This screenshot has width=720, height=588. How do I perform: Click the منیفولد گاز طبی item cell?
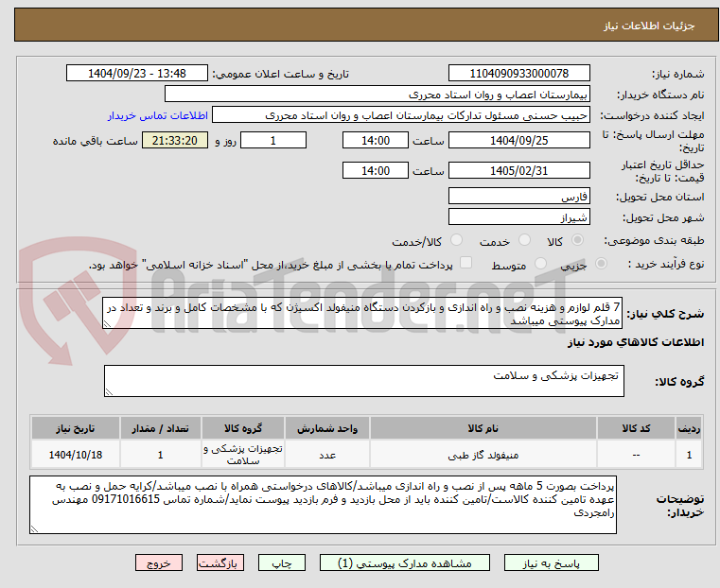point(483,455)
